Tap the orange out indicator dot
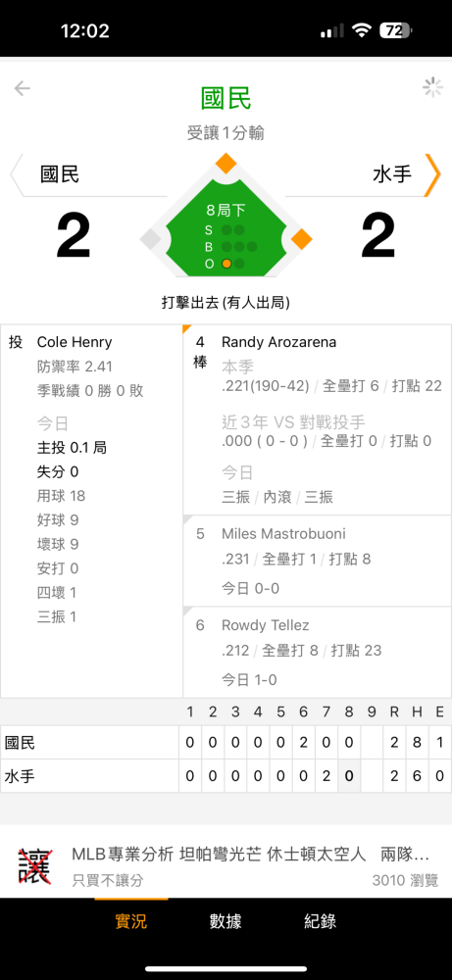452x980 pixels. coord(226,264)
